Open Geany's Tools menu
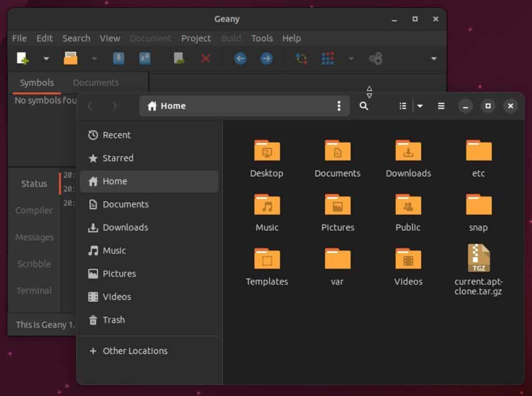Image resolution: width=532 pixels, height=396 pixels. click(262, 38)
